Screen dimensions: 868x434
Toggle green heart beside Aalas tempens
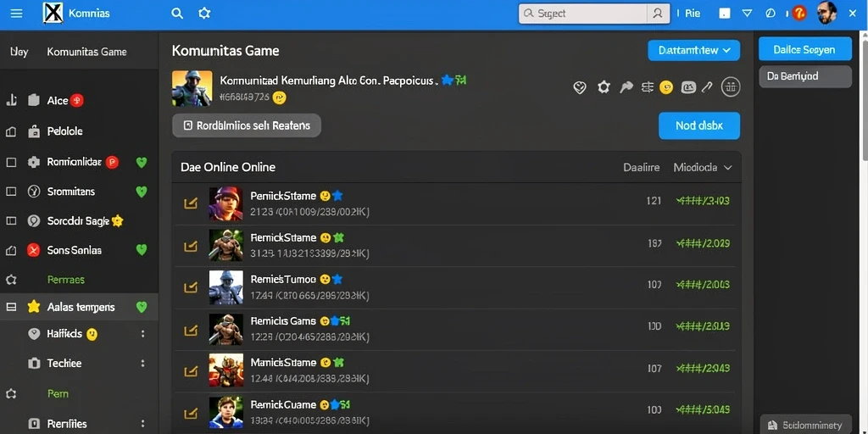tap(142, 307)
